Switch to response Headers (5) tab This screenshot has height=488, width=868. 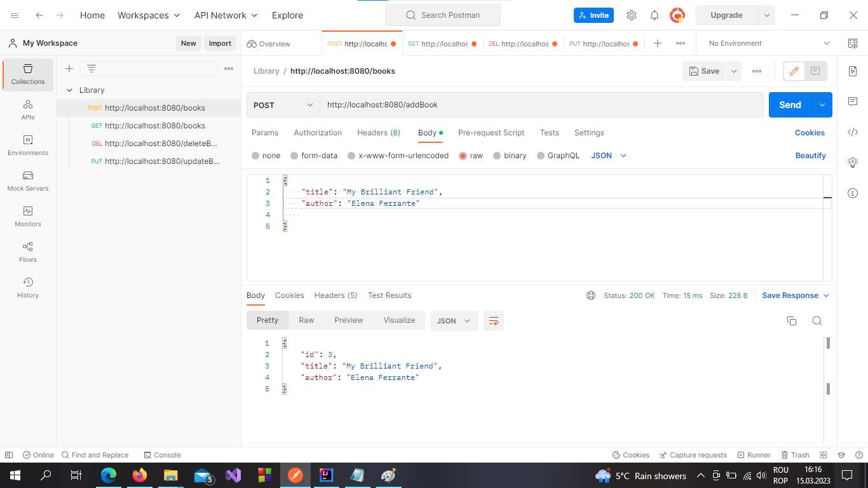[x=336, y=295]
